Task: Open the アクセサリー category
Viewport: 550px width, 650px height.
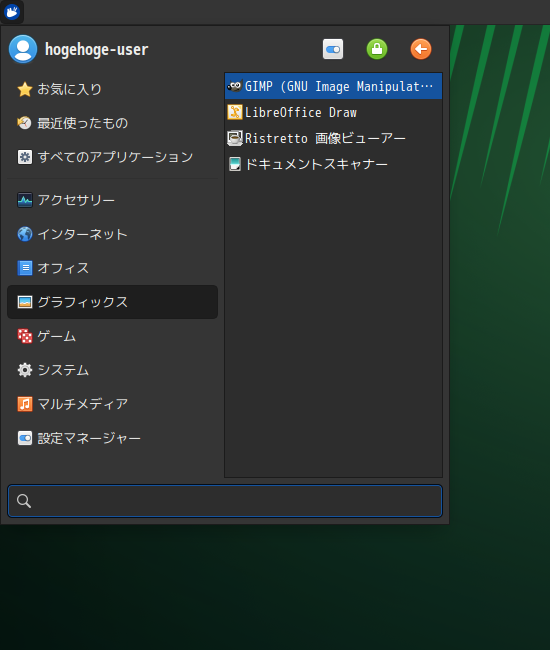Action: tap(112, 200)
